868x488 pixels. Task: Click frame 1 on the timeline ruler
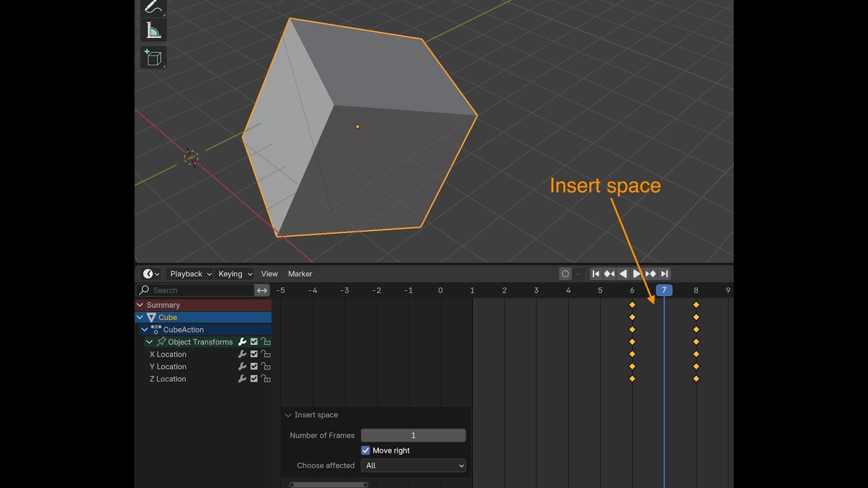tap(472, 290)
